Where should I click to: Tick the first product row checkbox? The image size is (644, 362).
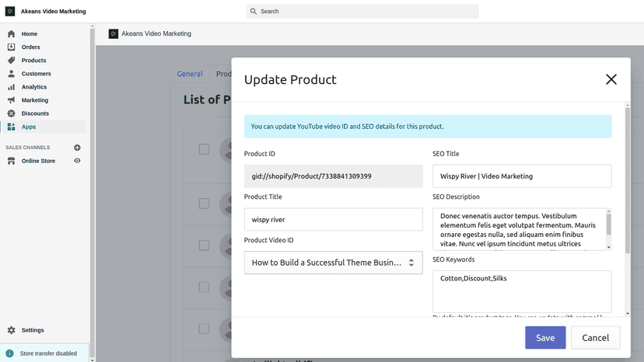(204, 149)
